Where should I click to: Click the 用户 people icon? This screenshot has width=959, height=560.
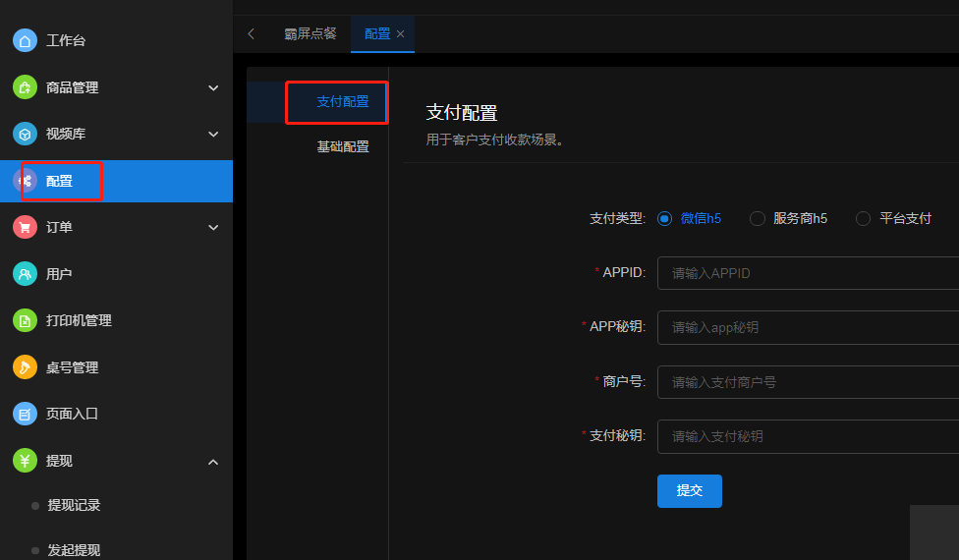[x=26, y=274]
